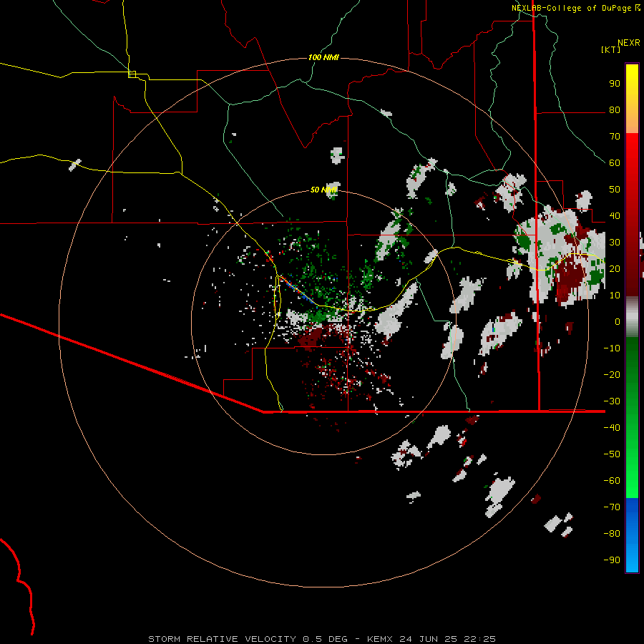Click the -90 value on the velocity scale
Screen dimensions: 644x644
tap(612, 560)
